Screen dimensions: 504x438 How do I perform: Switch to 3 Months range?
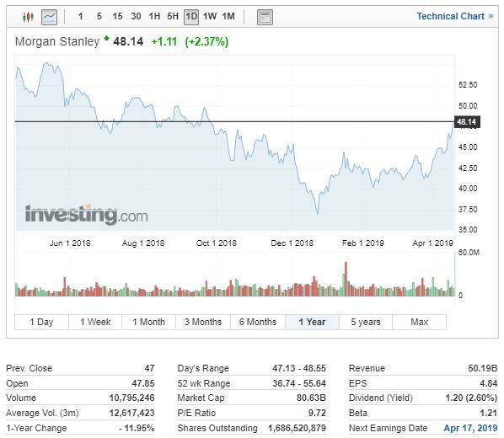tap(203, 322)
